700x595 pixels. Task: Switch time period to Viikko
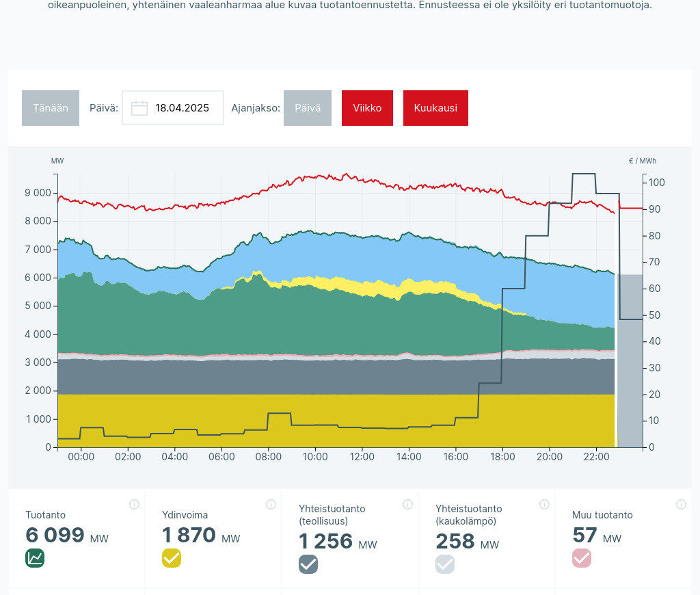tap(367, 108)
